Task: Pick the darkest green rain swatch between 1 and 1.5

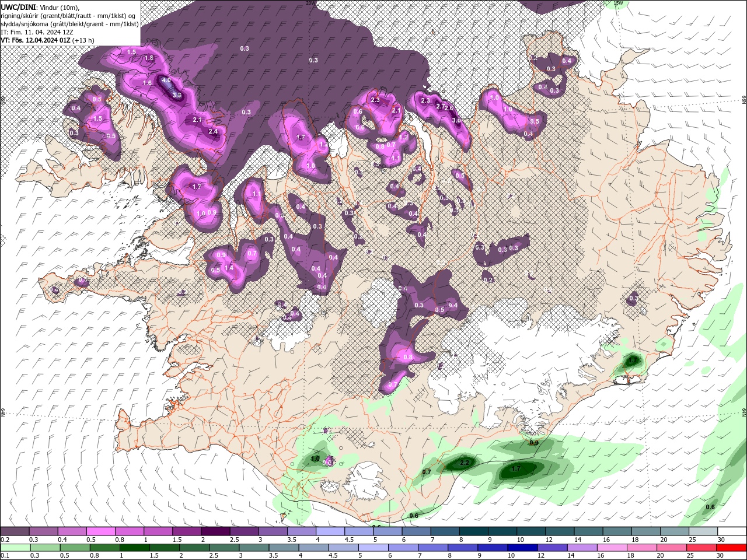Action: (x=134, y=548)
